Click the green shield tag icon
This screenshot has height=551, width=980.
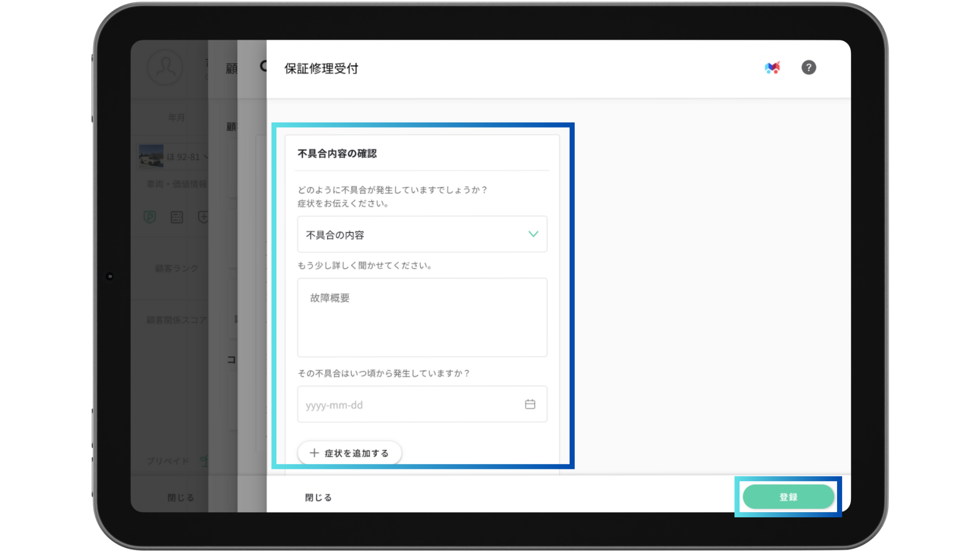[x=150, y=217]
